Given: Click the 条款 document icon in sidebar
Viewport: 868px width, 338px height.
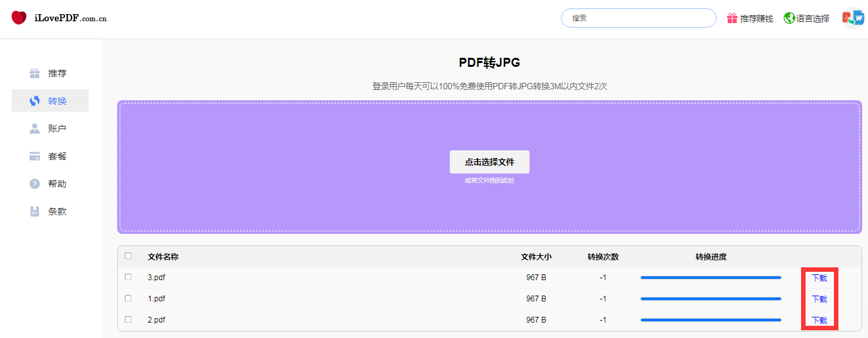Looking at the screenshot, I should point(35,211).
